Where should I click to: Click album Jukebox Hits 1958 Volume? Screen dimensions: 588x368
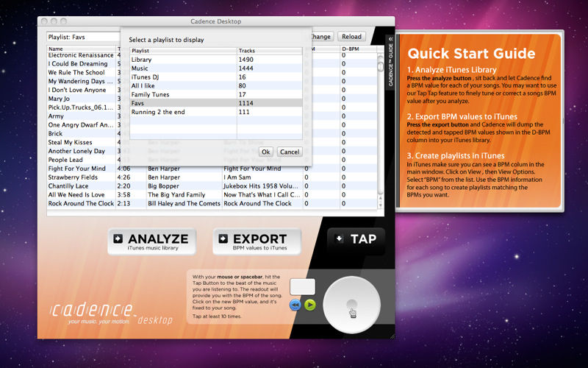[x=262, y=186]
